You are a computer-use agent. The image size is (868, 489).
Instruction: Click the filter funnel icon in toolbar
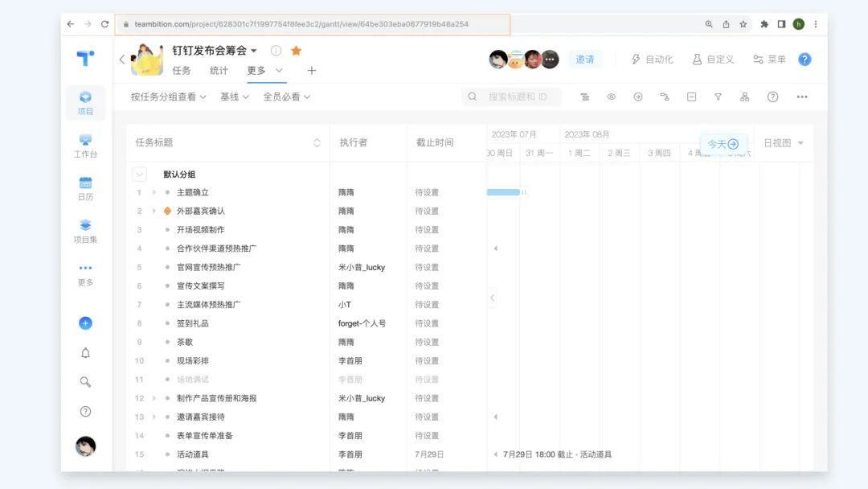[x=718, y=97]
